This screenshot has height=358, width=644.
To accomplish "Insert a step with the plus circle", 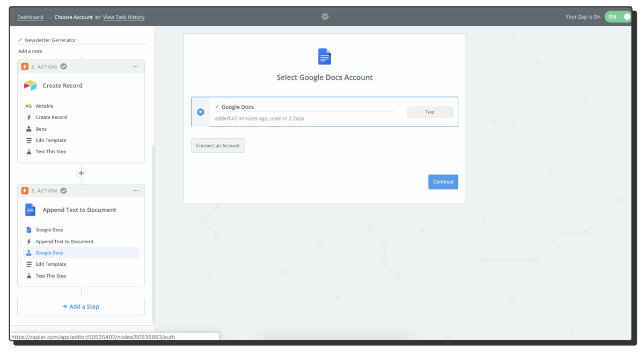I will [81, 173].
